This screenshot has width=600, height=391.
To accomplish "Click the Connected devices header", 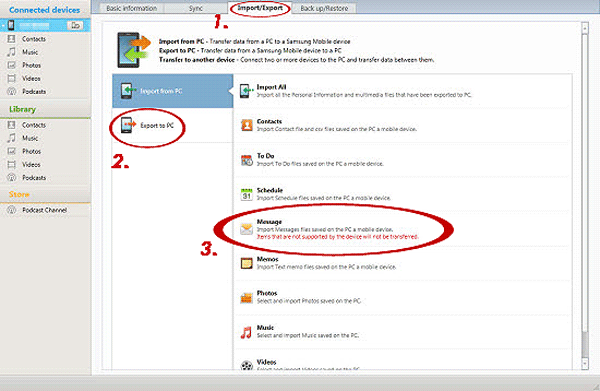I will point(44,10).
